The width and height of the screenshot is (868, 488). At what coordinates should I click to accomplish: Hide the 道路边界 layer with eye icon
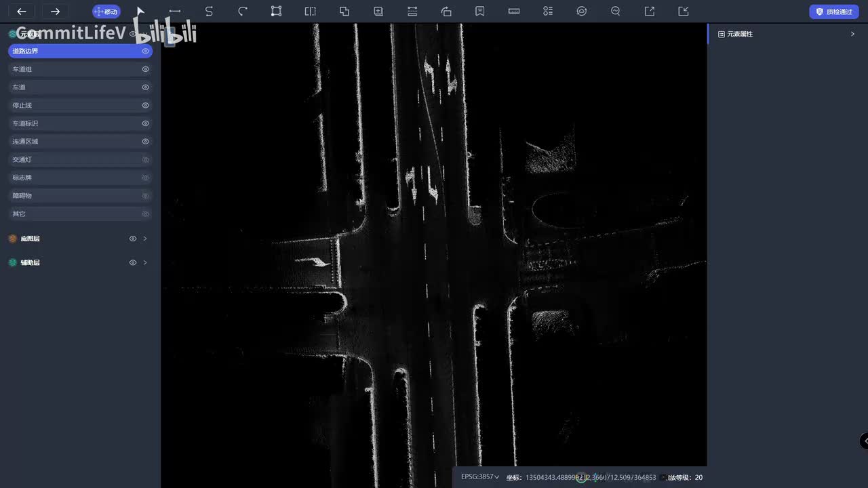point(145,51)
